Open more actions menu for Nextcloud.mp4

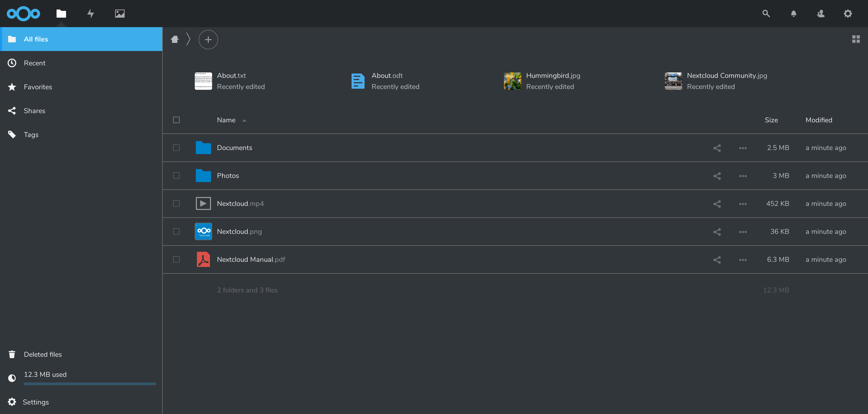point(743,204)
